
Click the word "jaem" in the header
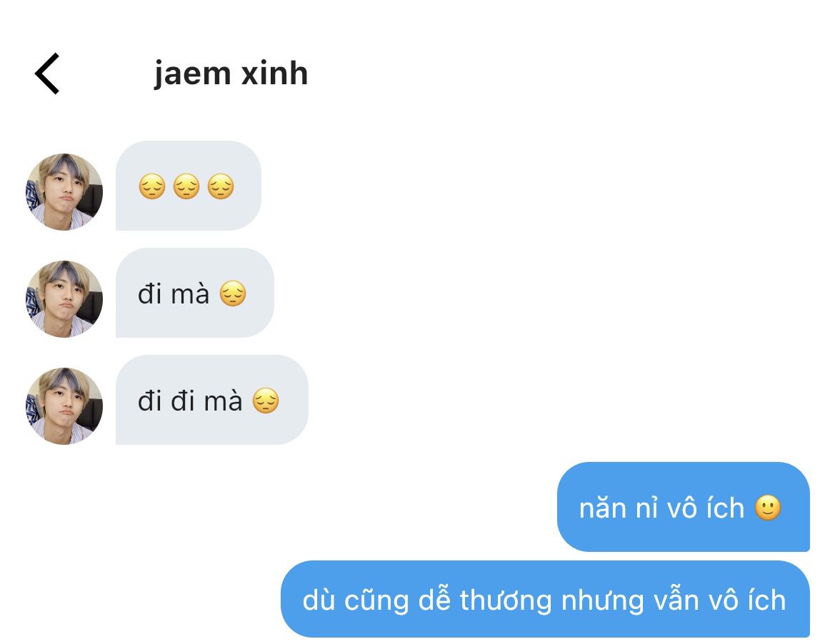pyautogui.click(x=192, y=74)
